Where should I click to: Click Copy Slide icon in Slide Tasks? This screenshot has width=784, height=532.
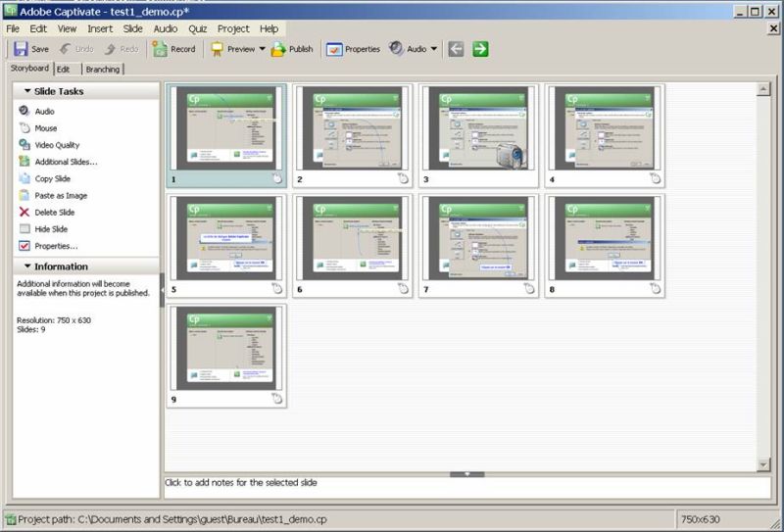24,178
